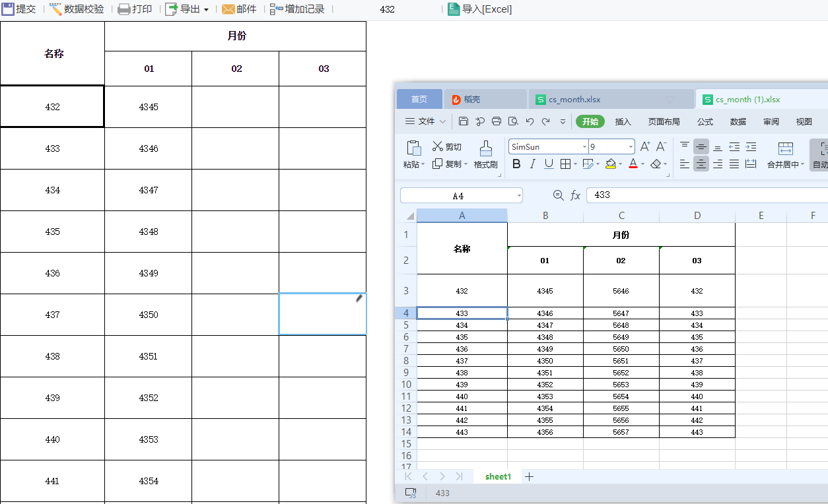Click the 提交 submit icon button
The image size is (828, 504).
point(18,9)
